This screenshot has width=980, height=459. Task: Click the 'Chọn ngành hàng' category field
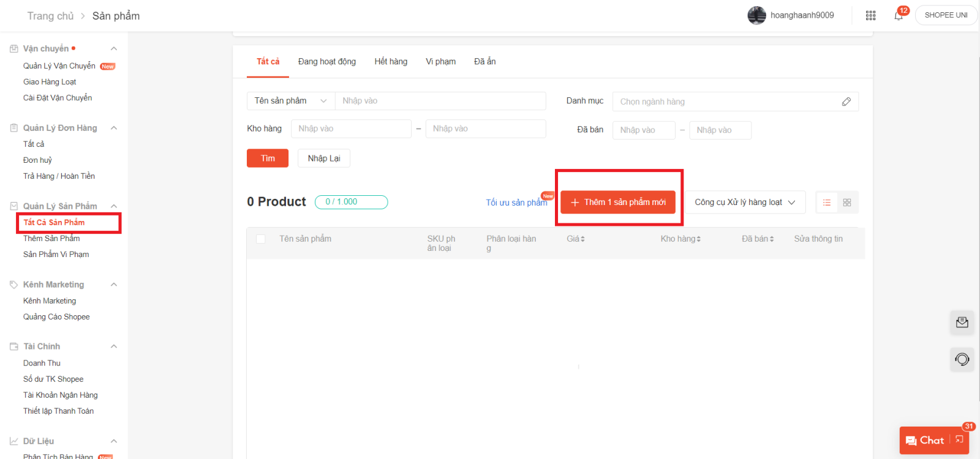click(726, 102)
